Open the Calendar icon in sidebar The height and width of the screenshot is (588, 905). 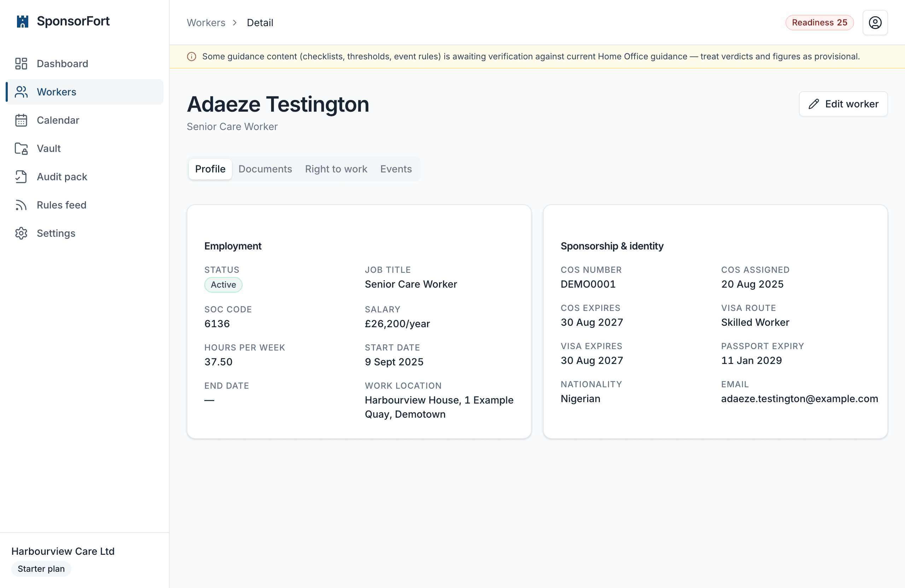(x=21, y=120)
